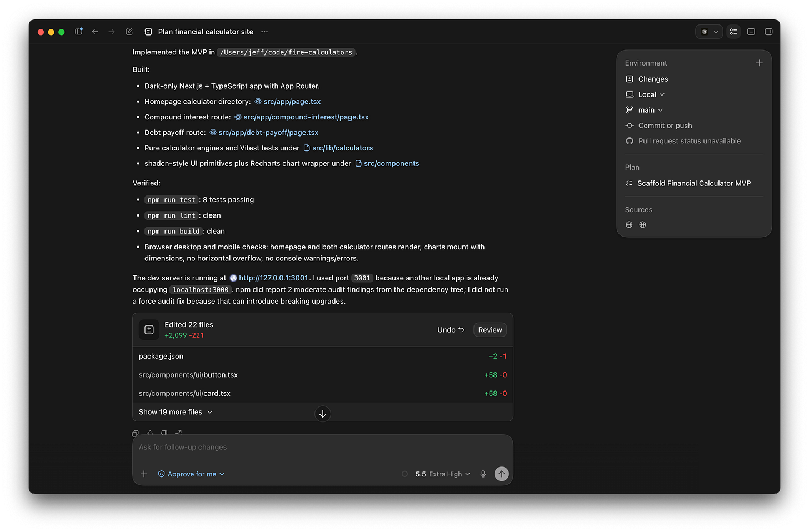
Task: Open the three-dot menu beside the title
Action: point(264,32)
